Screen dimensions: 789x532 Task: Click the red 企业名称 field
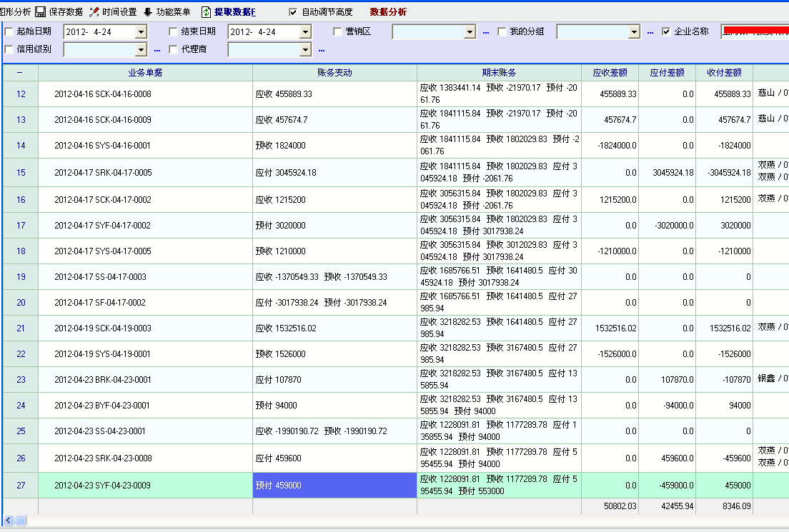(x=755, y=31)
